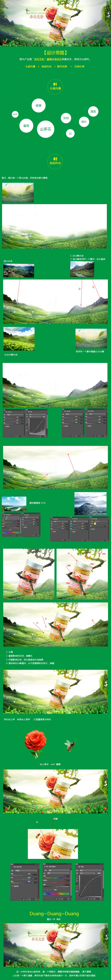
Task: Open the river landscape thumbnail left of 透明度 text
Action: coord(14,504)
